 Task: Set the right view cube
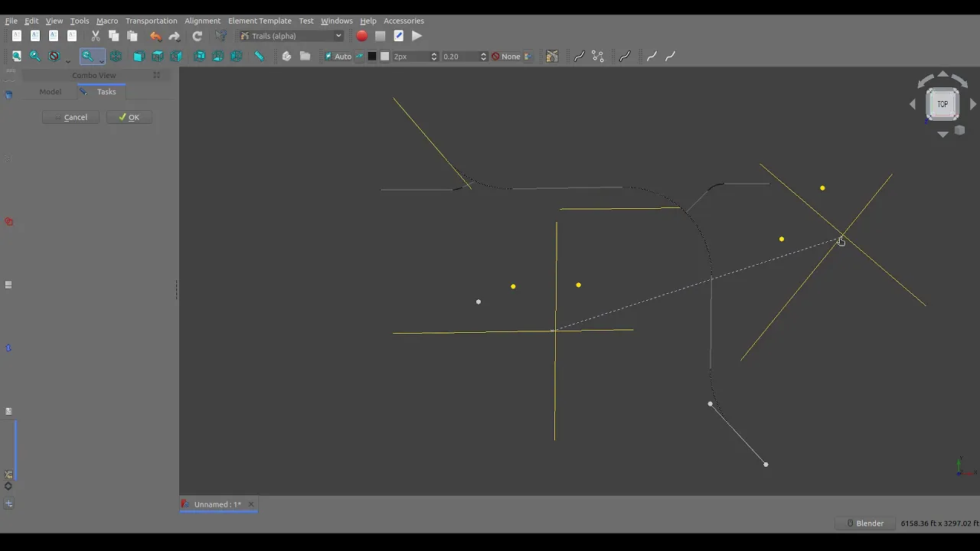(x=176, y=57)
